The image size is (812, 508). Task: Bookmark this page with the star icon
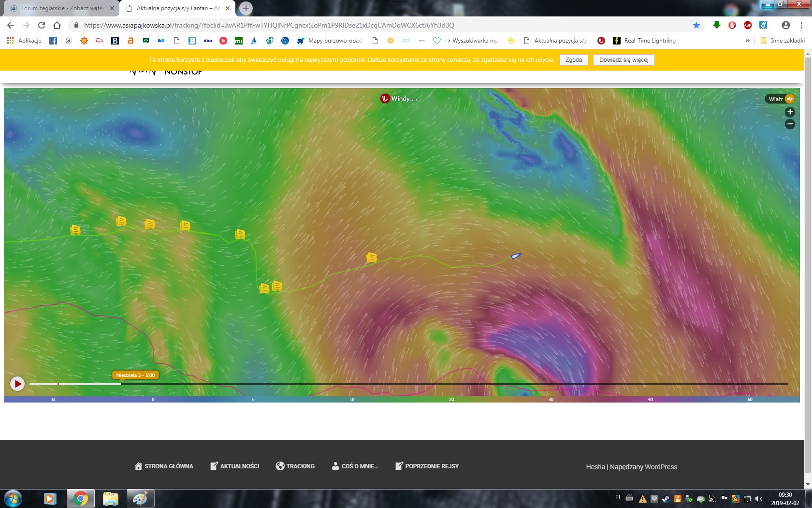coord(696,25)
